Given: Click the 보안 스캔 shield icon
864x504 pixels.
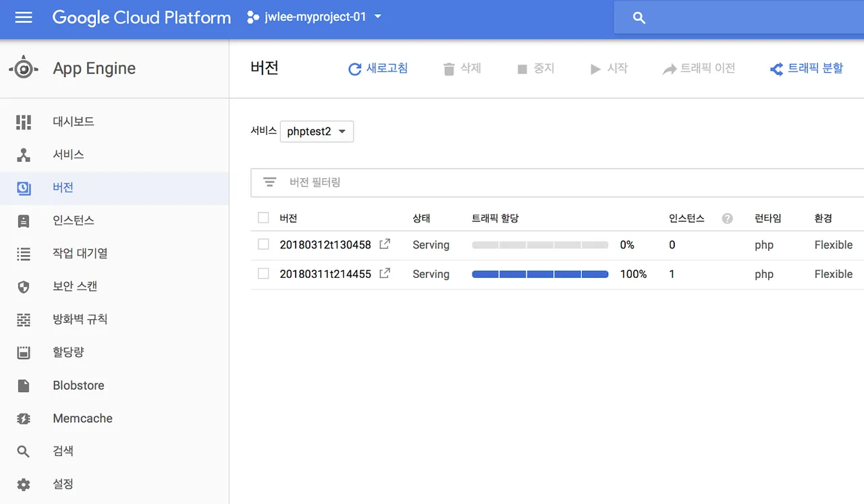Looking at the screenshot, I should [x=24, y=287].
